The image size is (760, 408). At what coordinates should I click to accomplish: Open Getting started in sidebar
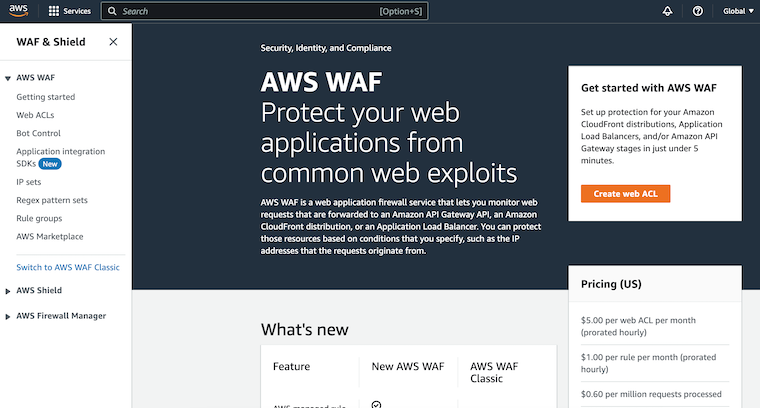pos(46,97)
